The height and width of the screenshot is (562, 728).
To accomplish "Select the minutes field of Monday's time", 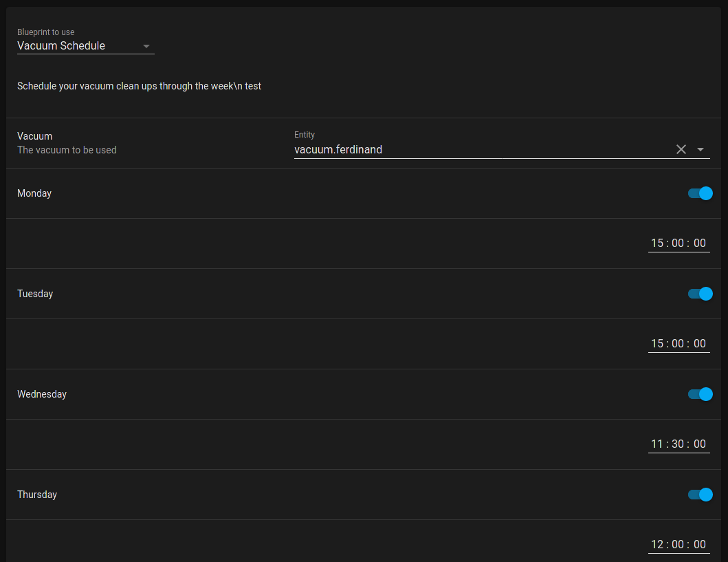I will (x=679, y=243).
